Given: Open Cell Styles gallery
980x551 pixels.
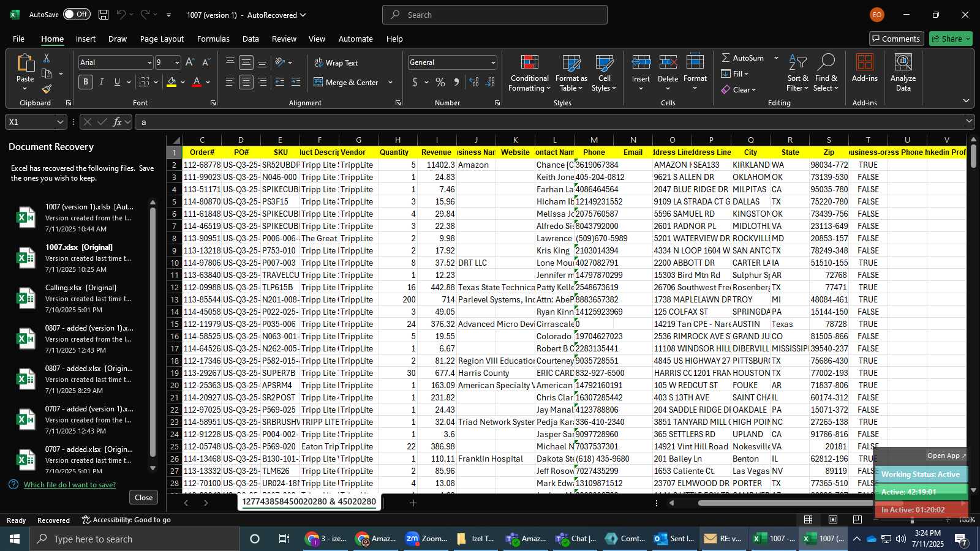Looking at the screenshot, I should tap(604, 73).
